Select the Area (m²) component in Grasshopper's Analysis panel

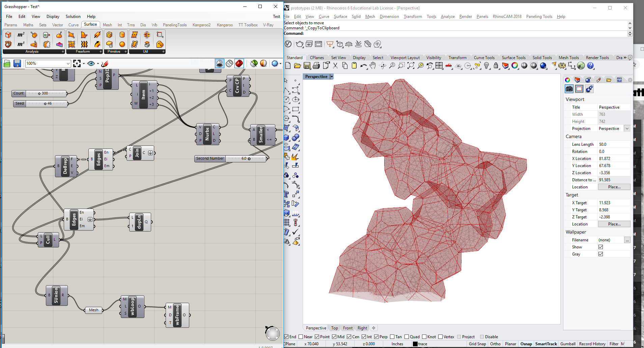21,34
